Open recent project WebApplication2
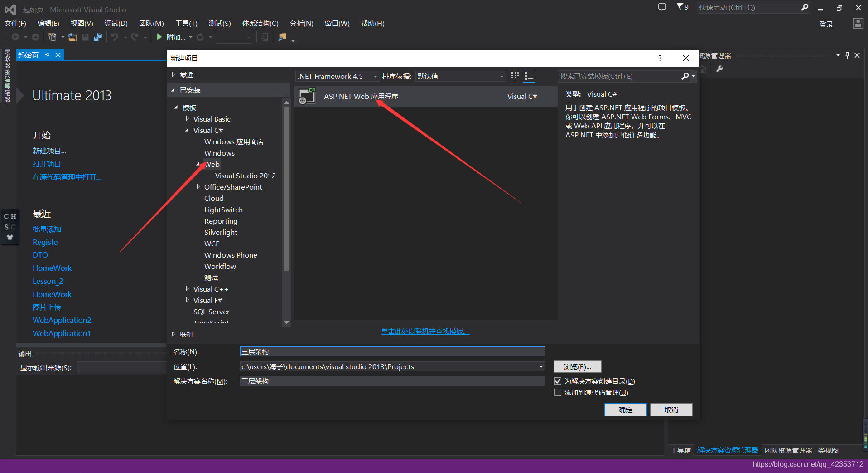The image size is (868, 473). tap(62, 320)
